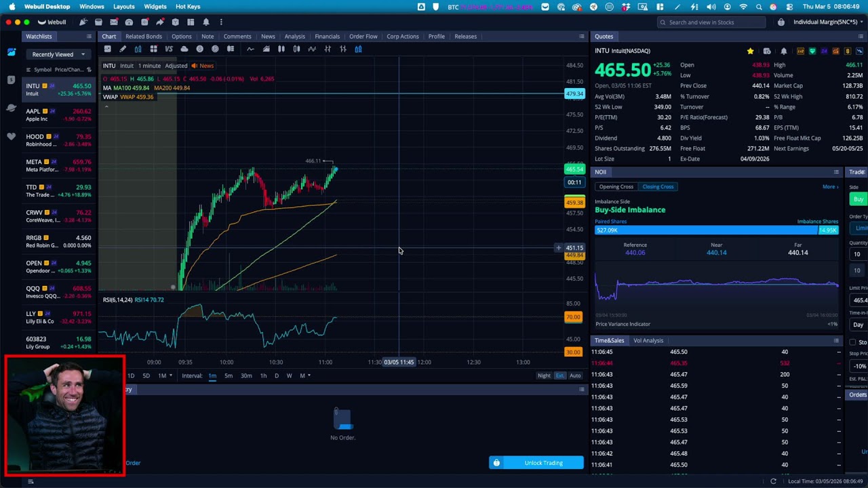
Task: Switch chart to line type icon
Action: coord(250,49)
